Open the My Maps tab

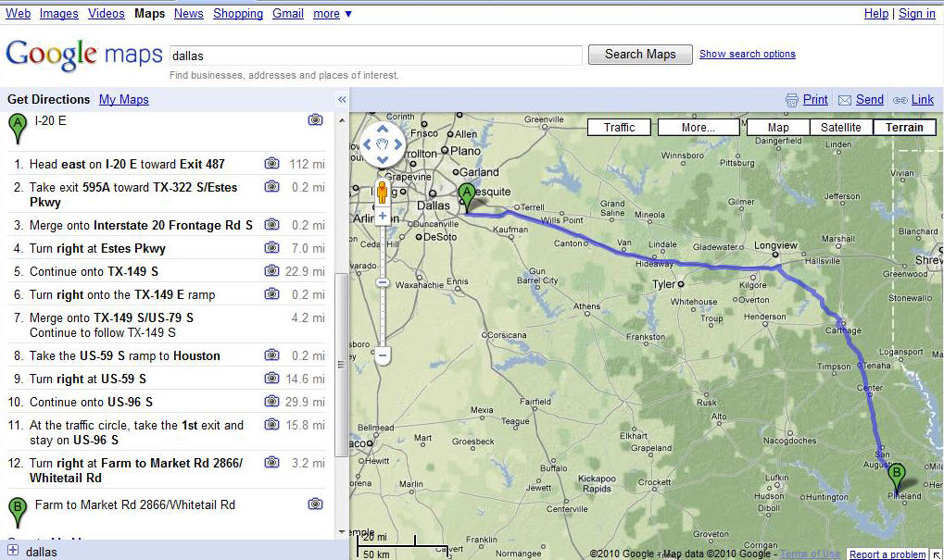(x=124, y=99)
